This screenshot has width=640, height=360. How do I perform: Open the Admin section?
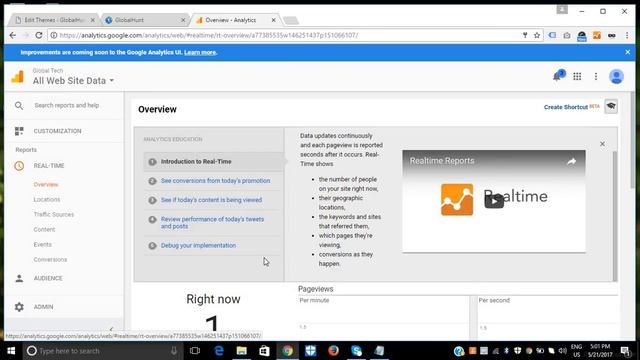tap(43, 307)
